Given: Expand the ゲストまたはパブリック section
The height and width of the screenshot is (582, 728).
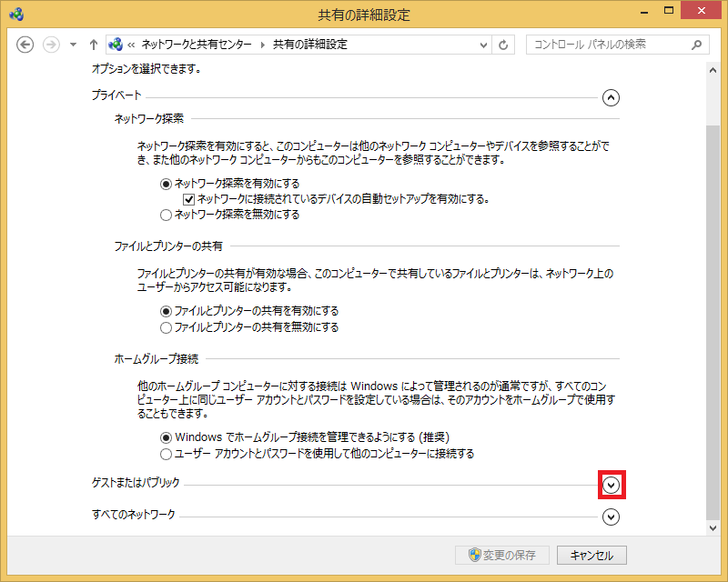Looking at the screenshot, I should tap(612, 486).
